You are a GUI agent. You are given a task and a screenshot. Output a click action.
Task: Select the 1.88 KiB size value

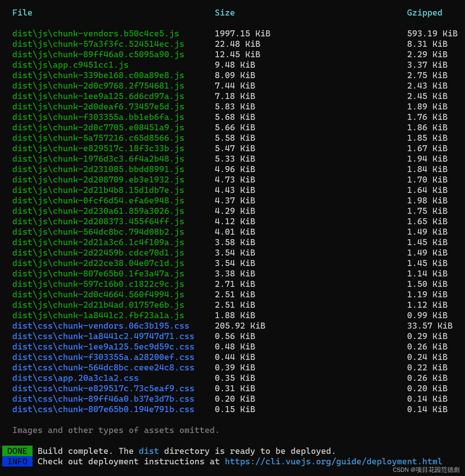[235, 315]
